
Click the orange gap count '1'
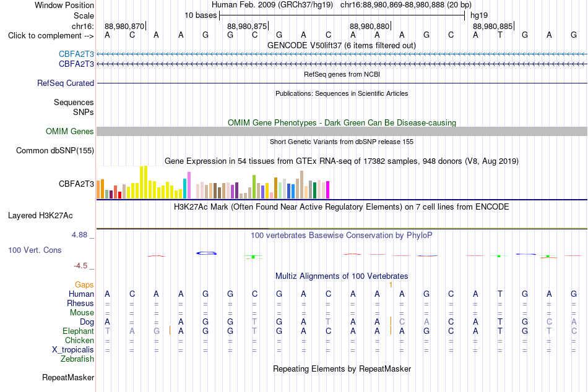point(391,285)
